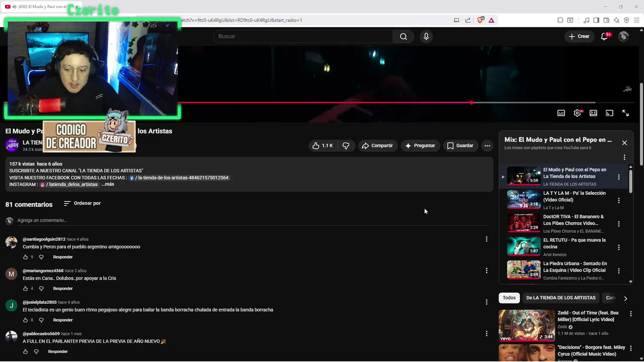Click the YouTube search magnifier button
This screenshot has height=362, width=644.
click(404, 36)
